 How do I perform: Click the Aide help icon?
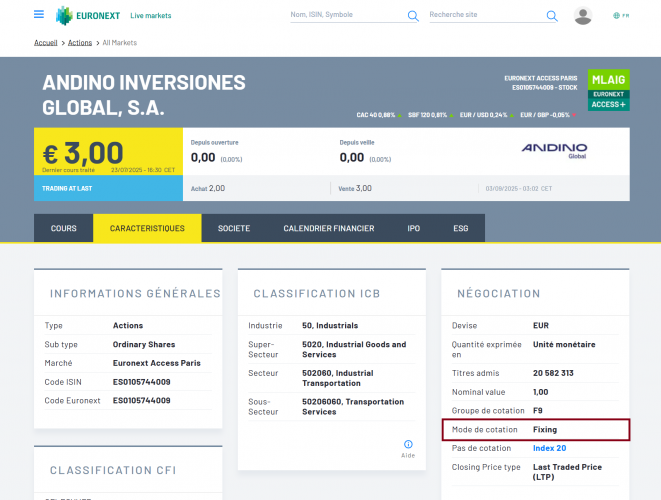[408, 444]
